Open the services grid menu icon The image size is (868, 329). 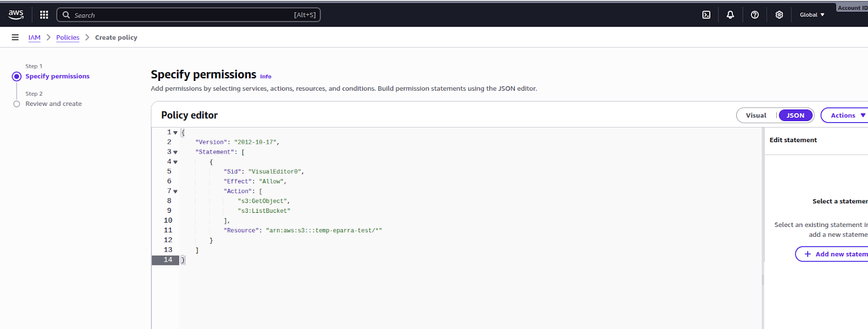click(x=44, y=15)
